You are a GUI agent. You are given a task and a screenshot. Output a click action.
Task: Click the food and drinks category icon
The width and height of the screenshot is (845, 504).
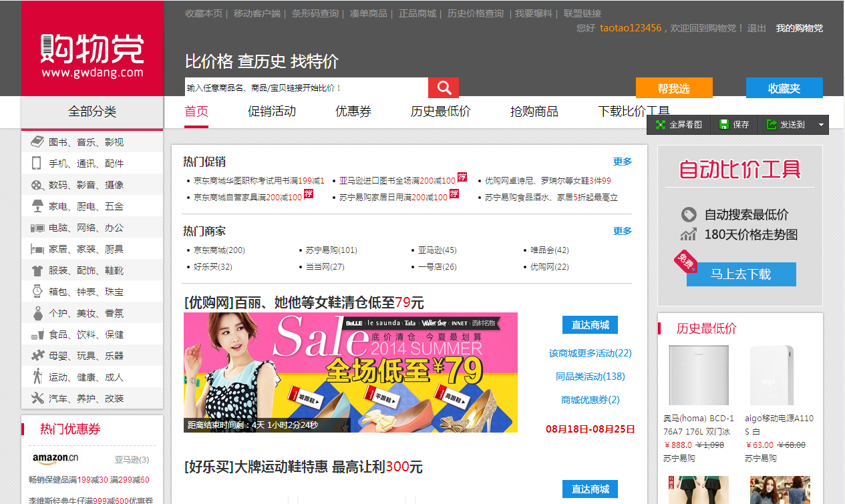coord(37,334)
